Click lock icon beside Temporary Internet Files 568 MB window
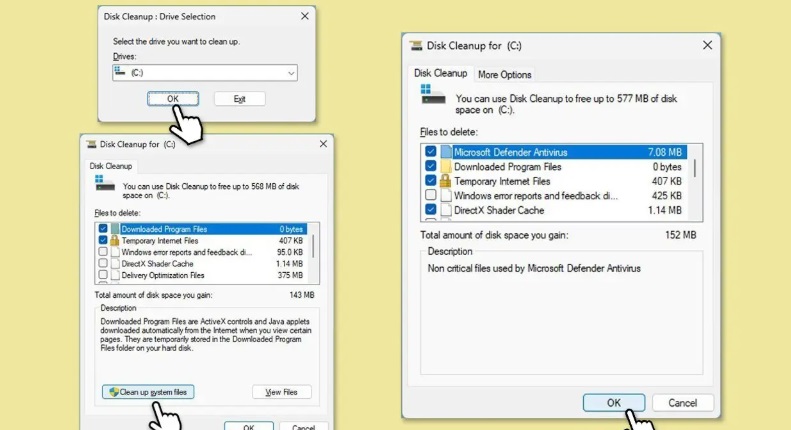The image size is (791, 430). [x=115, y=240]
